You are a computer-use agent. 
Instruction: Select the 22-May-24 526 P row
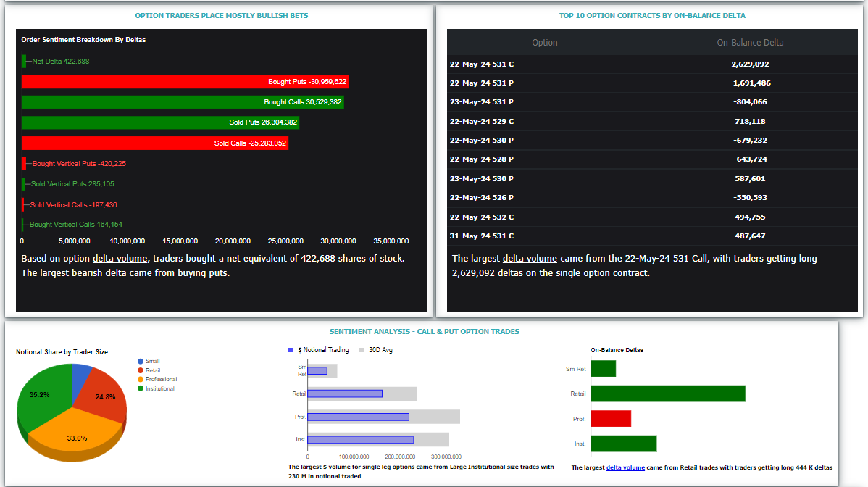[652, 198]
